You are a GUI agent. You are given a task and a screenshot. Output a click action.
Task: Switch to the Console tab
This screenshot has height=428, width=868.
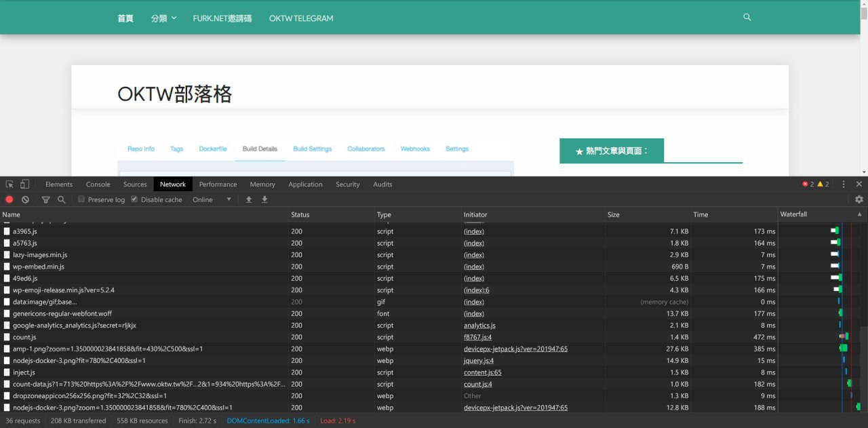pyautogui.click(x=98, y=184)
